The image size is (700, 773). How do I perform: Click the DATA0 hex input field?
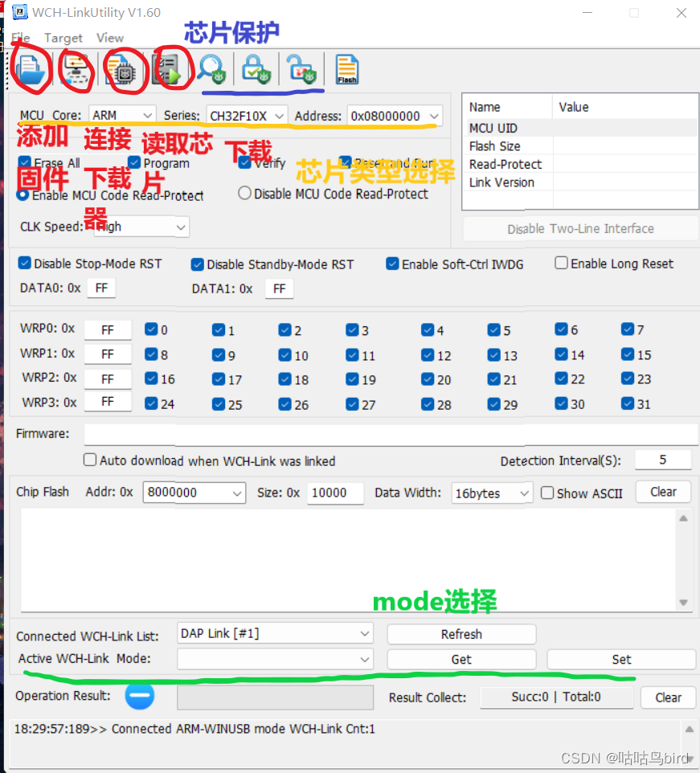coord(101,288)
